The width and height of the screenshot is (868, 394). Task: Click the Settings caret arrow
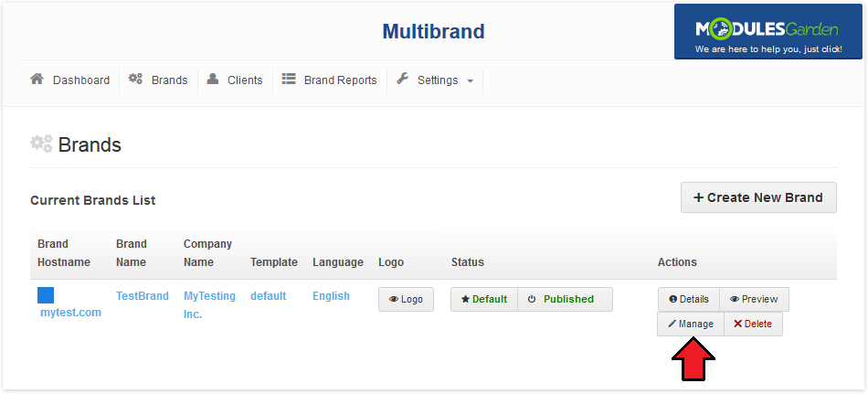click(470, 81)
